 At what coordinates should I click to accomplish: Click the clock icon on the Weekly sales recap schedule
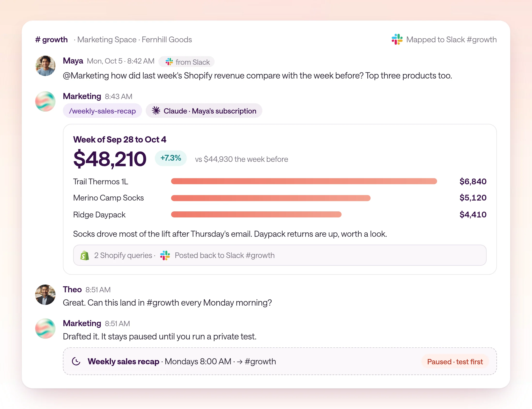[76, 361]
